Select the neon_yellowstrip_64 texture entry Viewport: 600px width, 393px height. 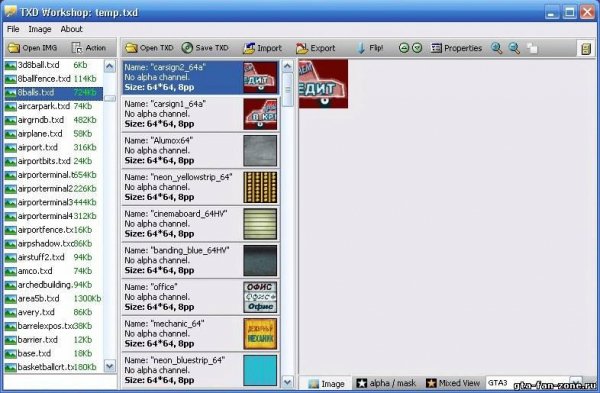[201, 188]
